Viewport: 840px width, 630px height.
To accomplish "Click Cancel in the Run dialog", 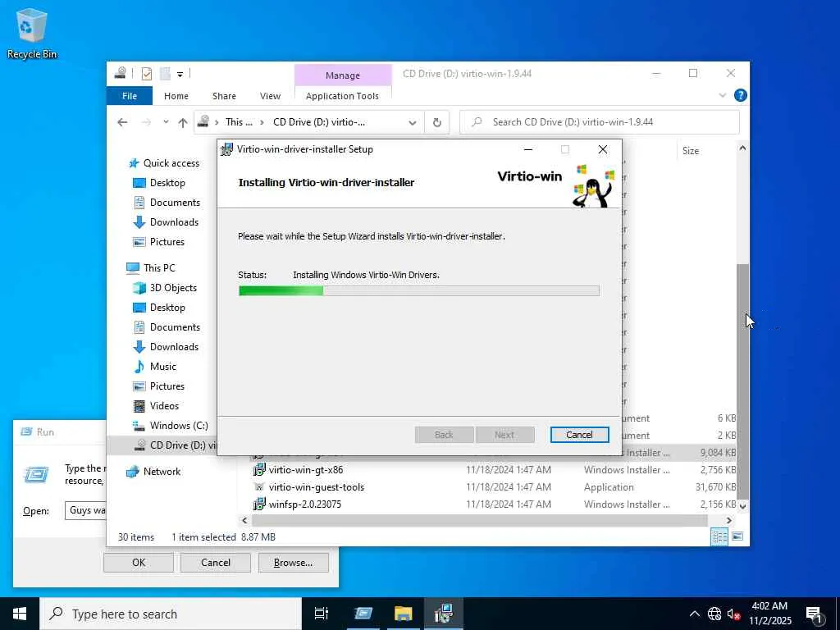I will click(x=216, y=563).
